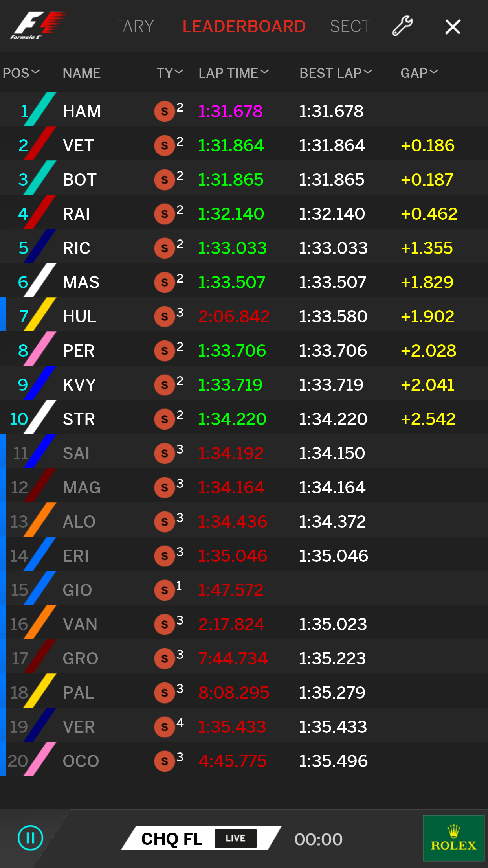Switch to the partially visible SECT tab
Screen dimensions: 488x868
(x=349, y=27)
